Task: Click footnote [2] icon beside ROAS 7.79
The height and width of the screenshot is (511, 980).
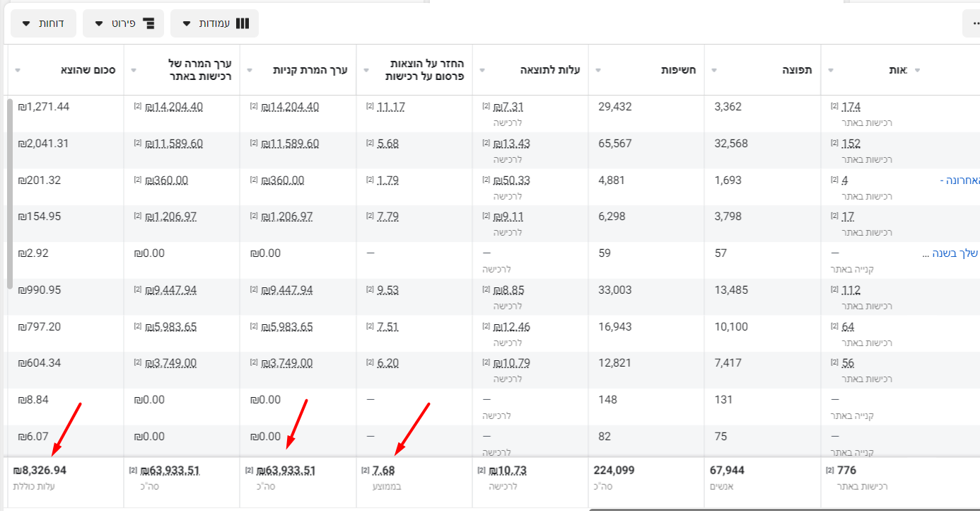Action: (x=370, y=216)
